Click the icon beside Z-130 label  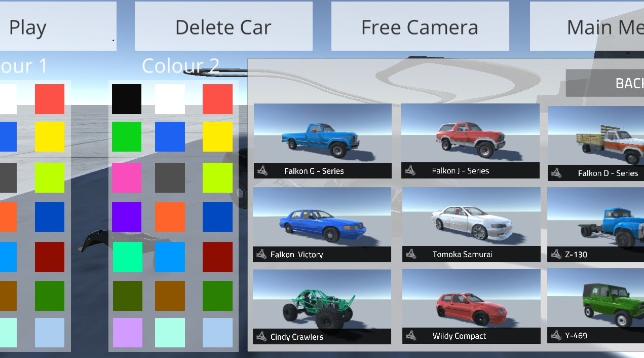[556, 254]
